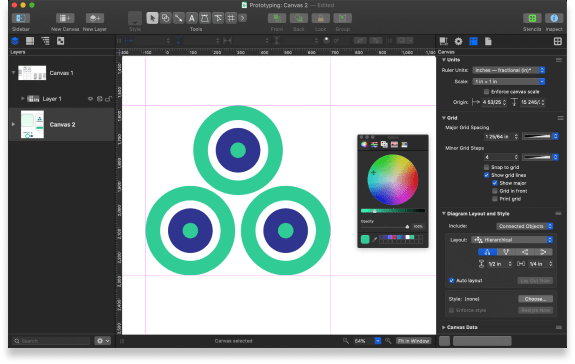
Task: Expand Canvas Data section
Action: tap(444, 327)
